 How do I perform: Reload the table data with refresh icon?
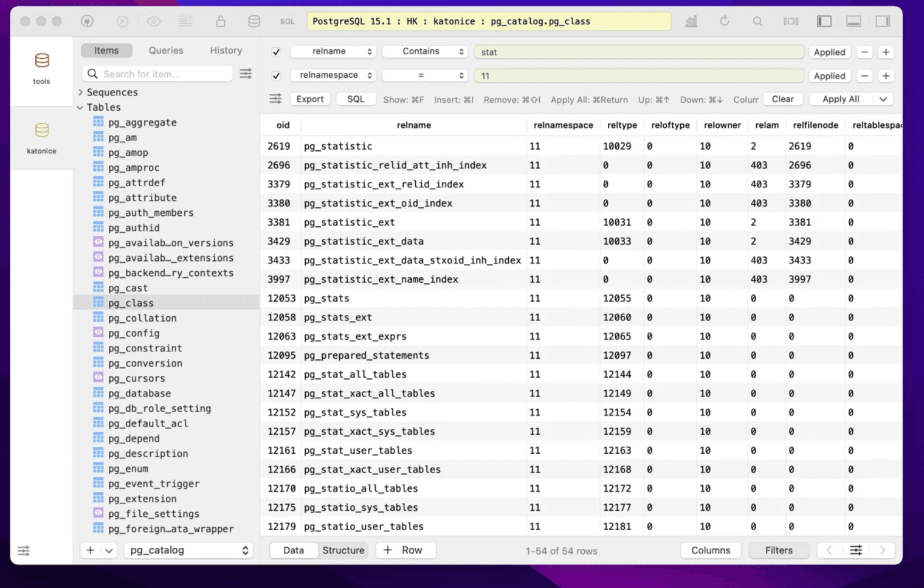tap(725, 21)
